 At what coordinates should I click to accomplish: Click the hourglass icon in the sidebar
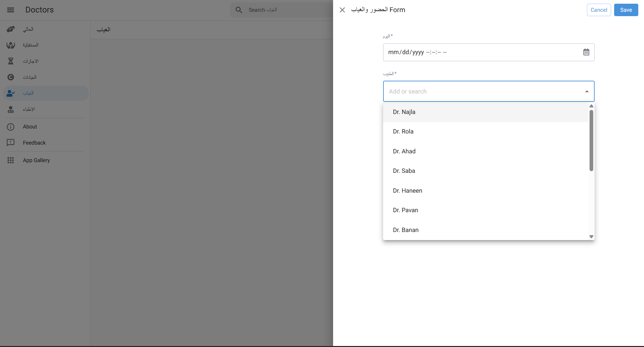pos(11,61)
